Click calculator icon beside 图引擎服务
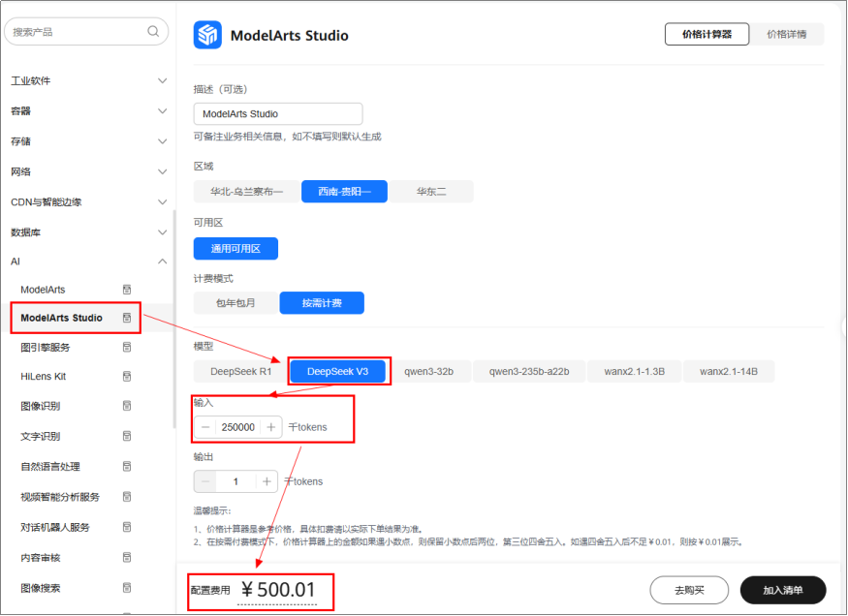This screenshot has width=848, height=616. coord(127,347)
